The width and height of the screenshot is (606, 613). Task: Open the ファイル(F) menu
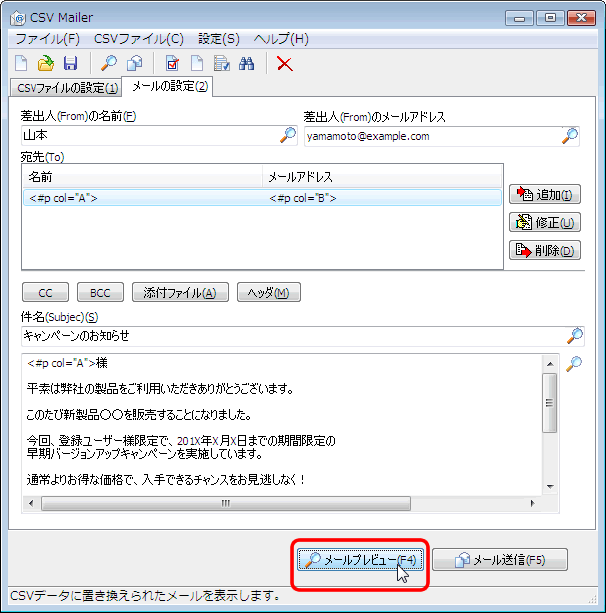click(x=47, y=39)
